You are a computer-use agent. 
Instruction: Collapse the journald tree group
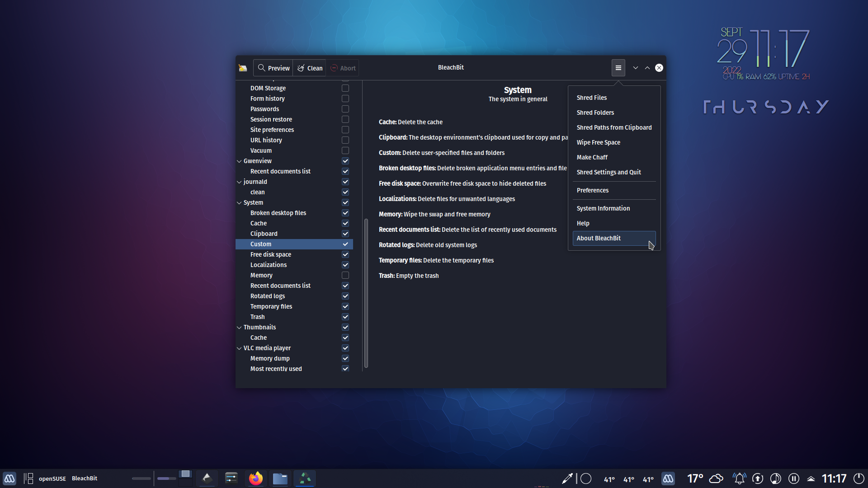[x=239, y=182]
